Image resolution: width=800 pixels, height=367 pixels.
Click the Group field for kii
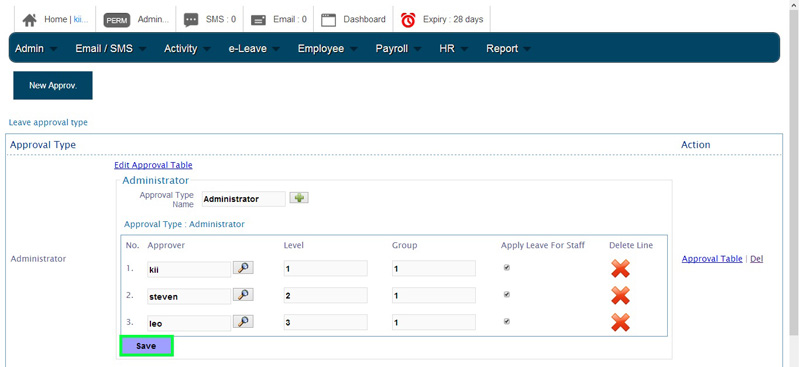click(434, 268)
